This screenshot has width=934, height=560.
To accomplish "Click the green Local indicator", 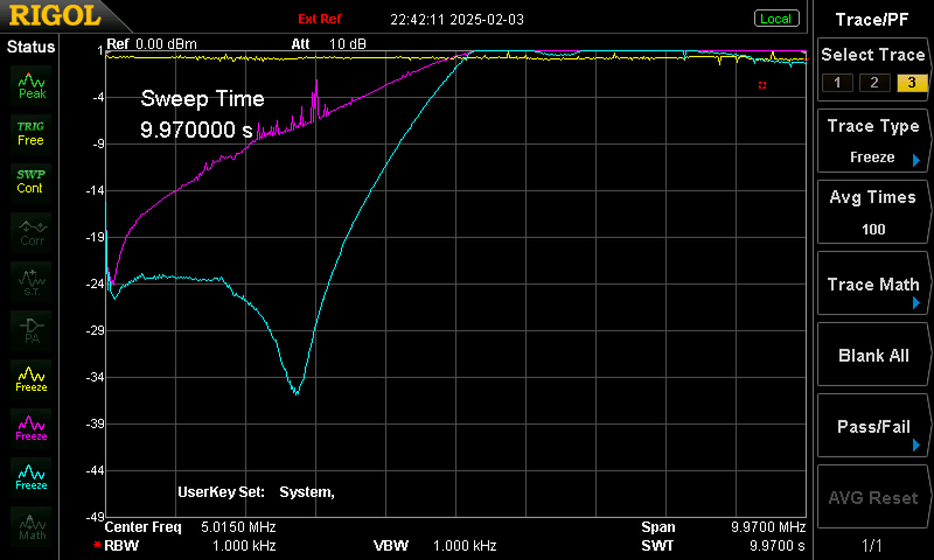I will point(776,19).
